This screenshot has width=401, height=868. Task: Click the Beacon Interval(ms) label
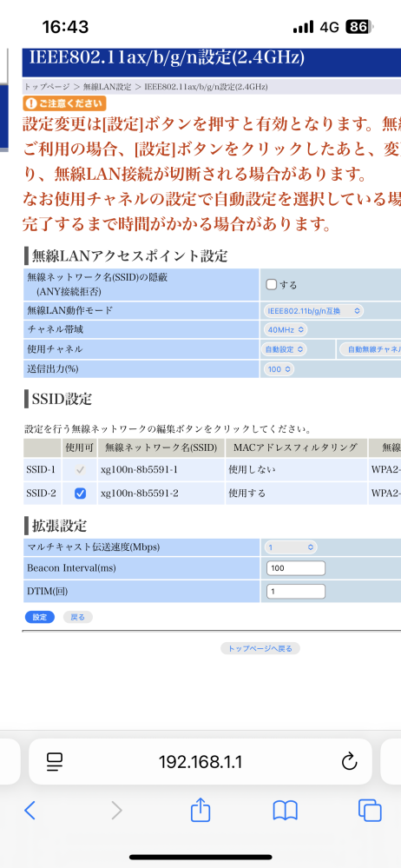(71, 568)
